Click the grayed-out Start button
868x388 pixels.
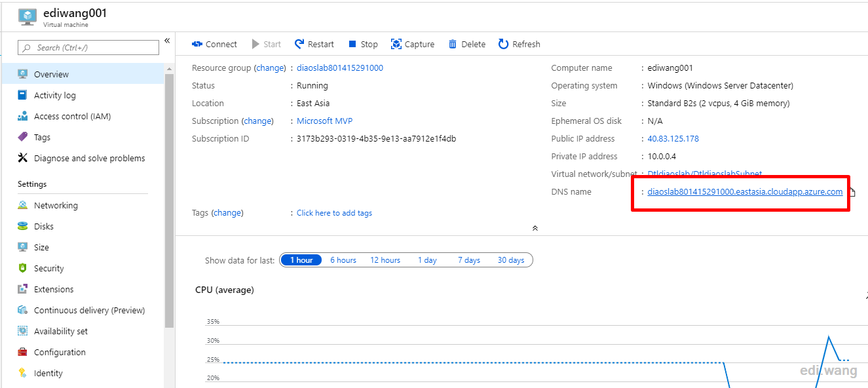click(266, 45)
